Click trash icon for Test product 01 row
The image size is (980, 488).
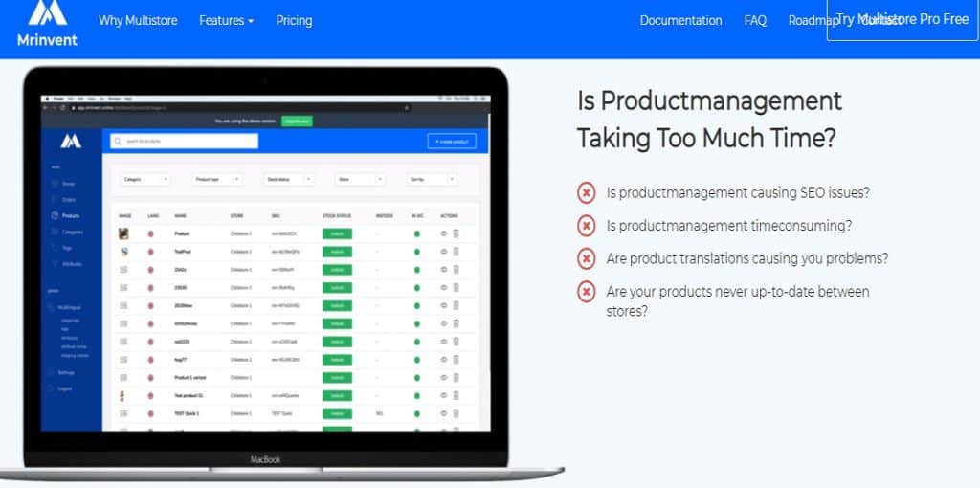click(456, 395)
